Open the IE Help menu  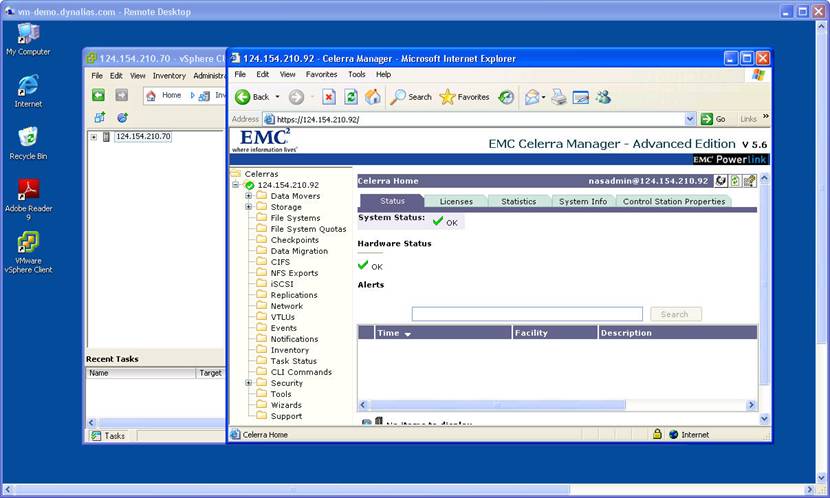[383, 74]
